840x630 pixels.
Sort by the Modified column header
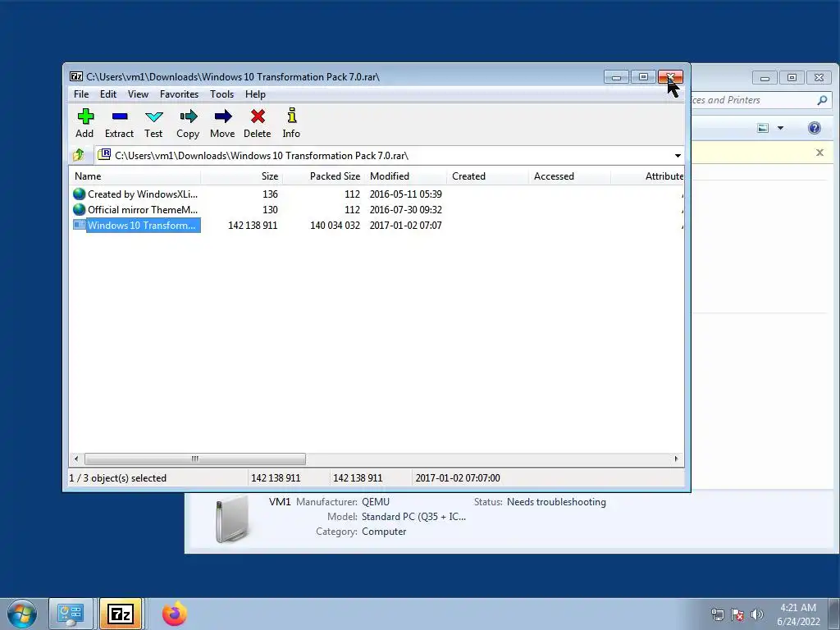click(405, 176)
